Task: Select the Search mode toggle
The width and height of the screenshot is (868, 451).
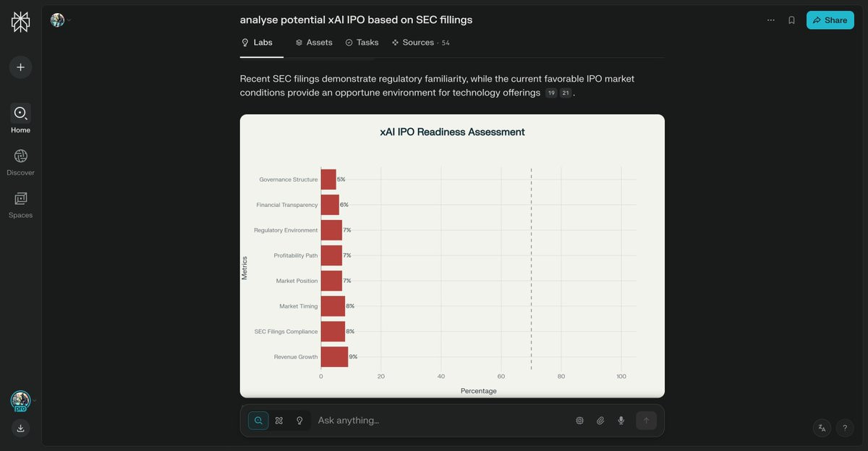Action: click(x=258, y=421)
